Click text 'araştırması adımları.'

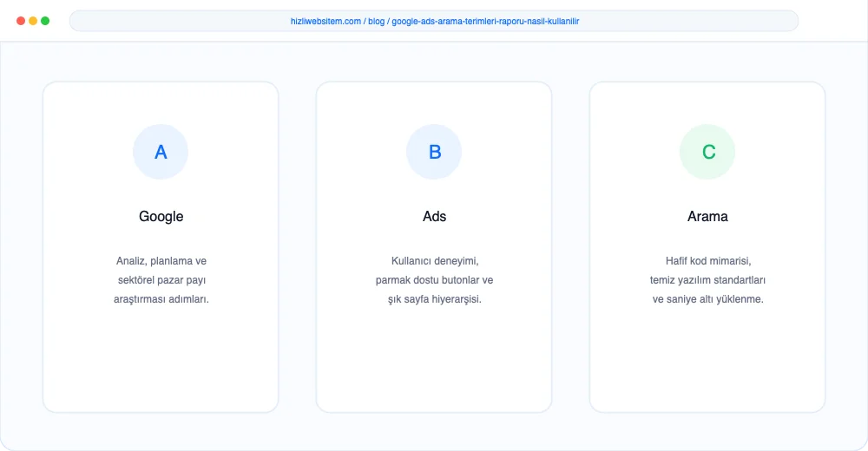pos(161,299)
